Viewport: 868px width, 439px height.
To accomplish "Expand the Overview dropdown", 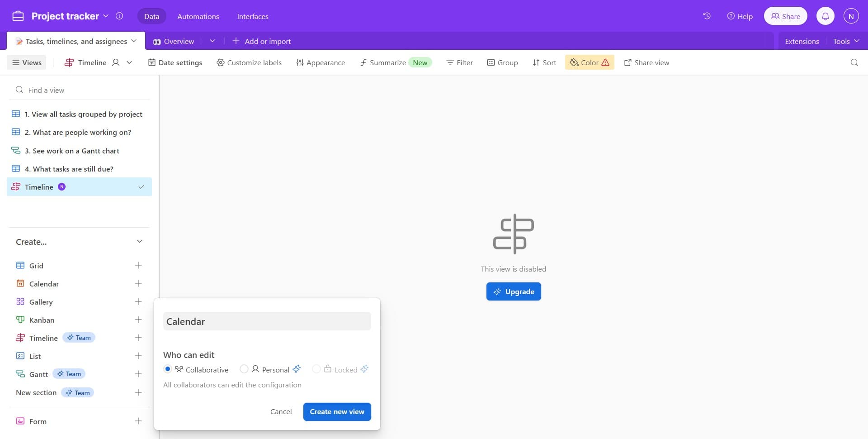I will coord(212,41).
